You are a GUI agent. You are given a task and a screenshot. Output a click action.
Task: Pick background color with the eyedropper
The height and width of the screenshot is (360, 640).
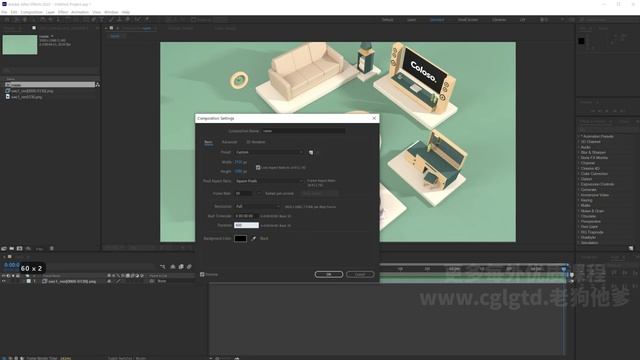point(253,238)
